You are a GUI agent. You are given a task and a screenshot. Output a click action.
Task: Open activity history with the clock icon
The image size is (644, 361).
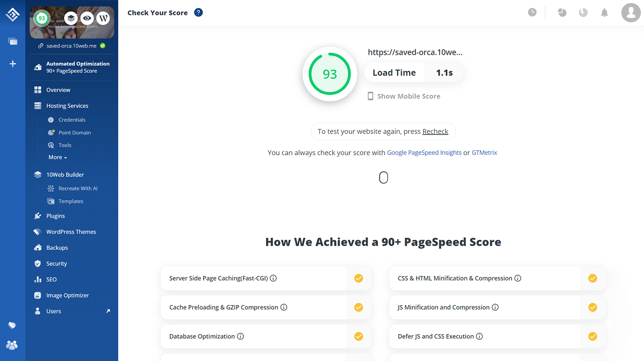click(x=532, y=12)
